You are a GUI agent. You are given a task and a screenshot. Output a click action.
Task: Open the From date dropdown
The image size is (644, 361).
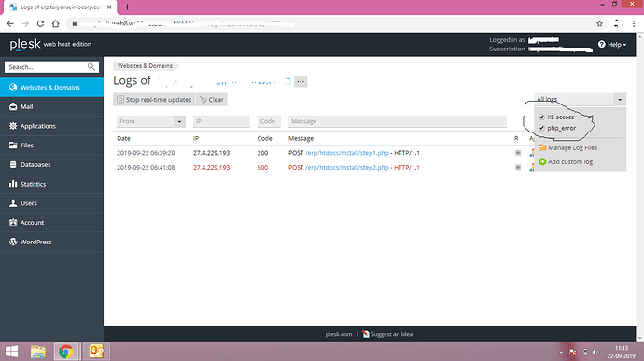tap(150, 121)
